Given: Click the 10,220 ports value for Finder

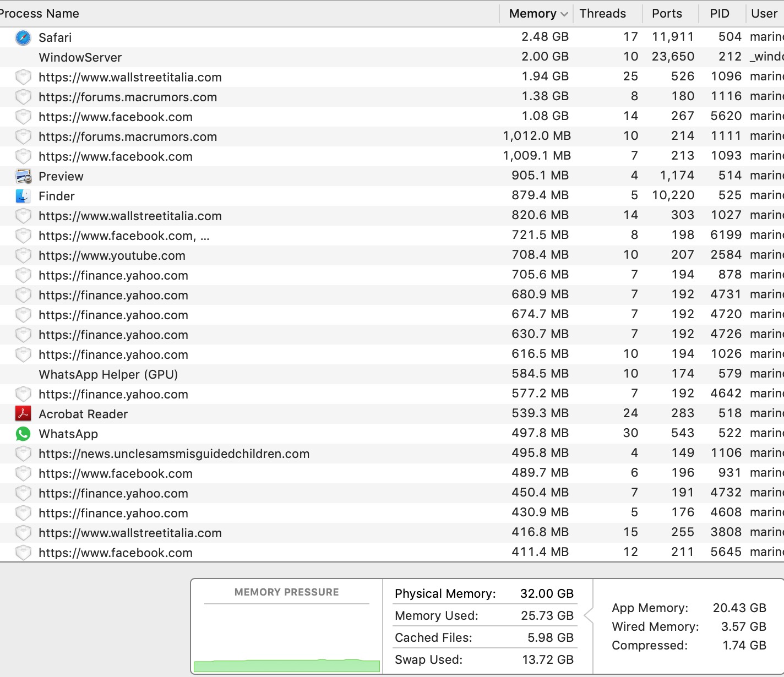Looking at the screenshot, I should pos(673,195).
